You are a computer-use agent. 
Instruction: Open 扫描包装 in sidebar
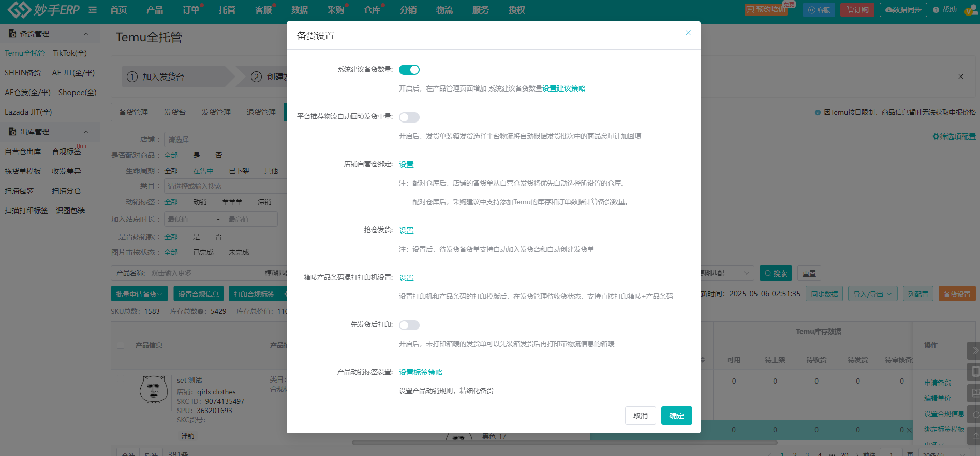click(x=19, y=191)
